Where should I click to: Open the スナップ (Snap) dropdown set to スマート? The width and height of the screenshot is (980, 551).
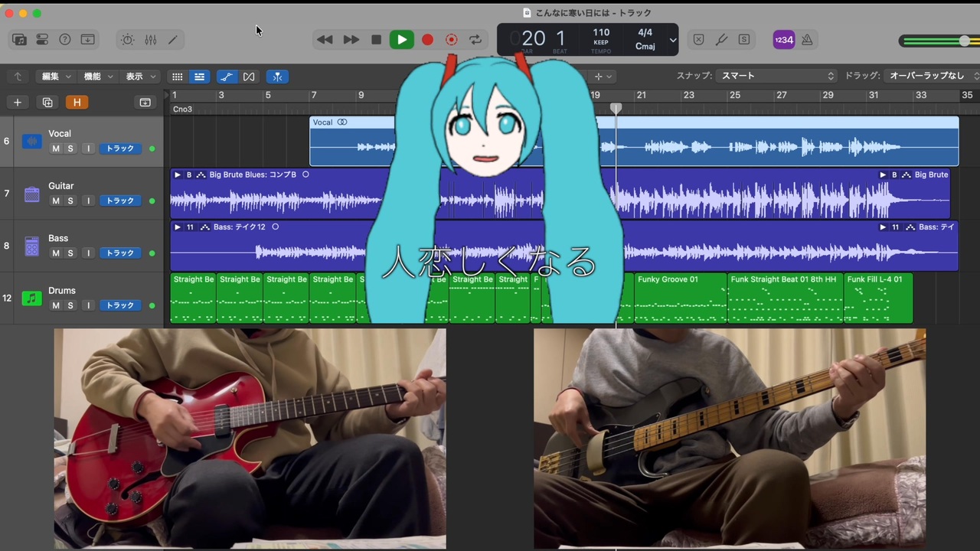coord(775,76)
